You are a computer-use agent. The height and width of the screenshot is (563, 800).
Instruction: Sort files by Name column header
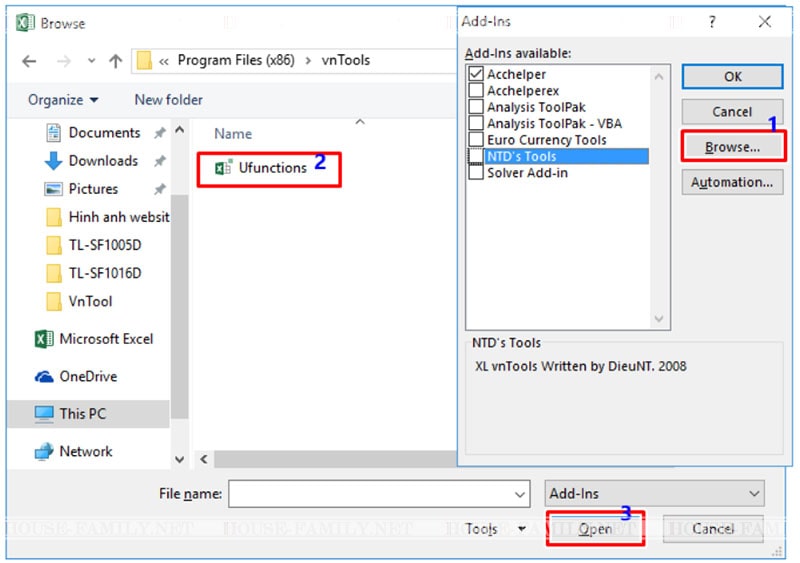coord(233,134)
